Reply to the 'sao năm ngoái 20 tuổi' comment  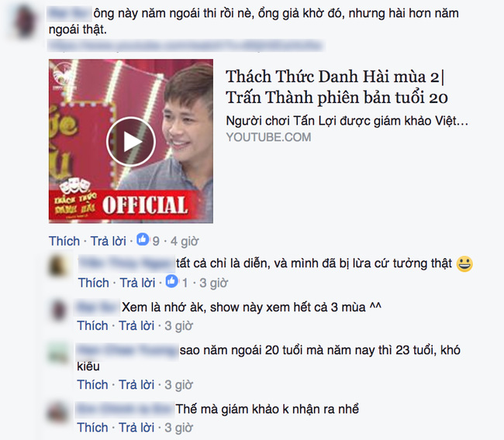pos(136,384)
